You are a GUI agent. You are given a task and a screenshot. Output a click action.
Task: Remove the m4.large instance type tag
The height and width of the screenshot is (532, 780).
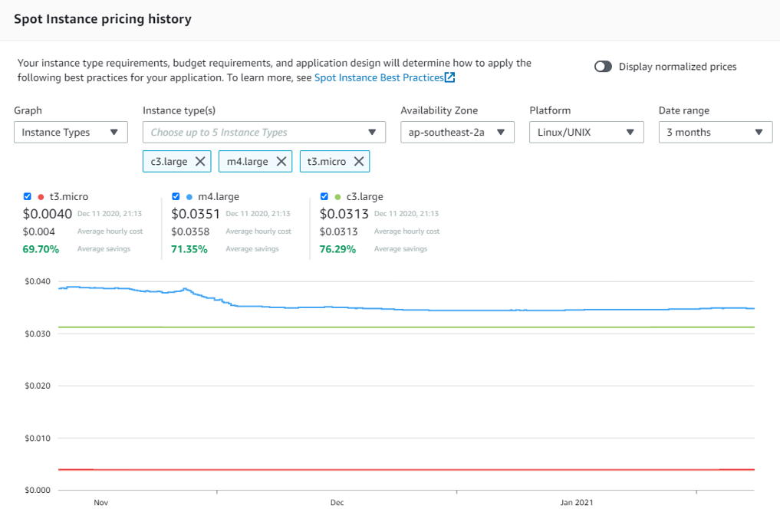click(x=281, y=162)
